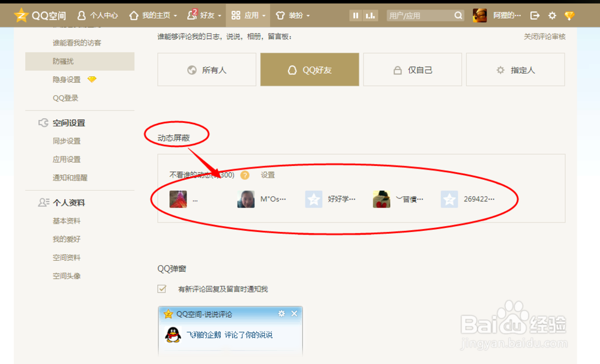Uncheck 有新评论回复及留言时通知我
Image resolution: width=600 pixels, height=364 pixels.
click(x=162, y=288)
